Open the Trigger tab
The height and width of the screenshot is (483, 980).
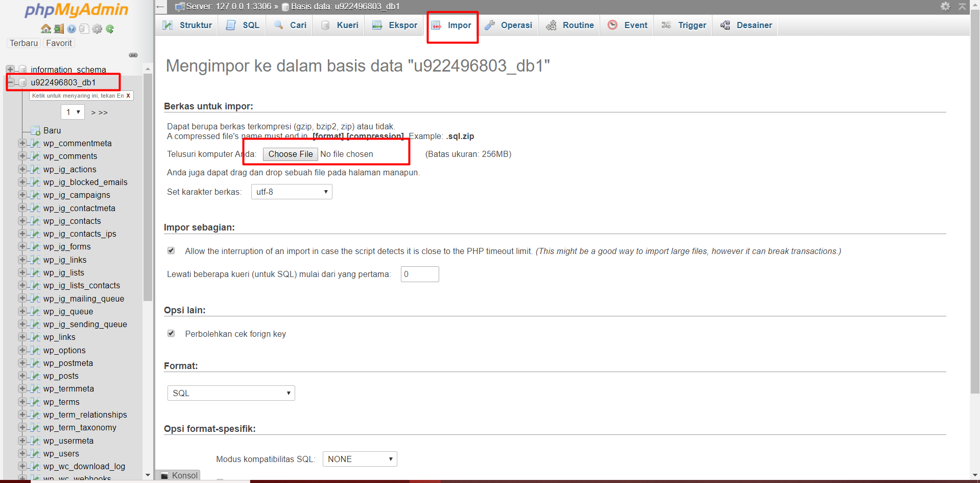click(683, 25)
